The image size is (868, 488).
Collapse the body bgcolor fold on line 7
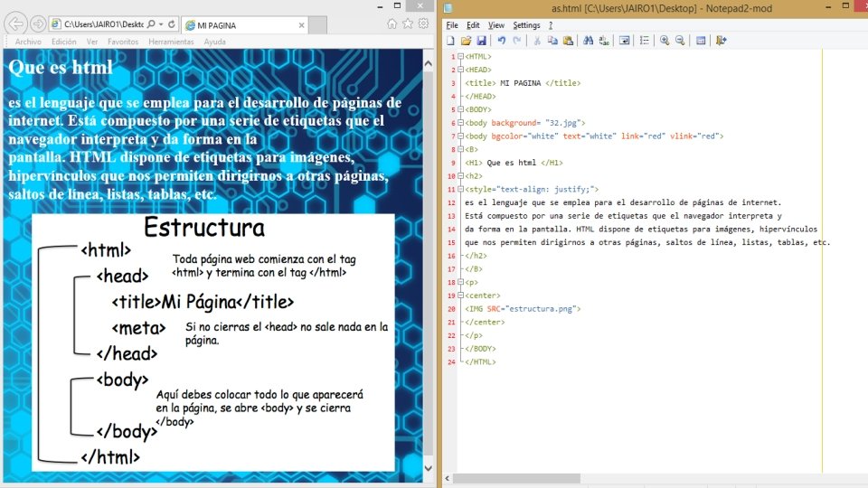[460, 136]
